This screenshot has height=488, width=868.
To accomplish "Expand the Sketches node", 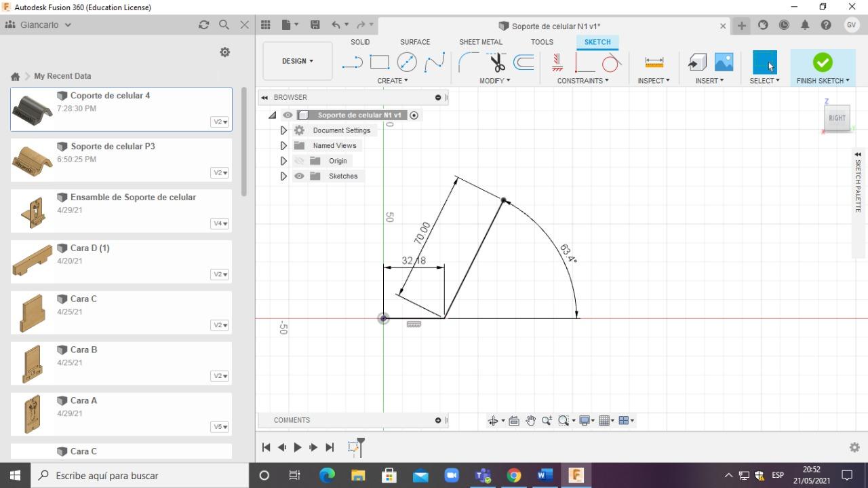I will [283, 176].
